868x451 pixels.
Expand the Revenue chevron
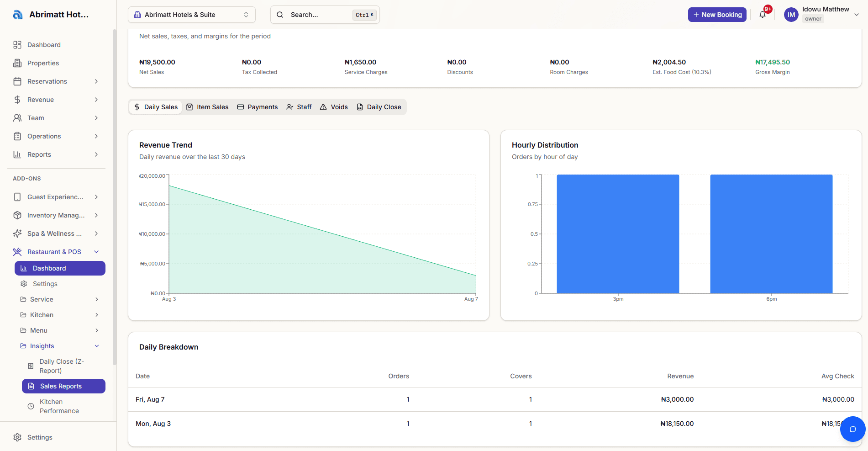pos(96,100)
